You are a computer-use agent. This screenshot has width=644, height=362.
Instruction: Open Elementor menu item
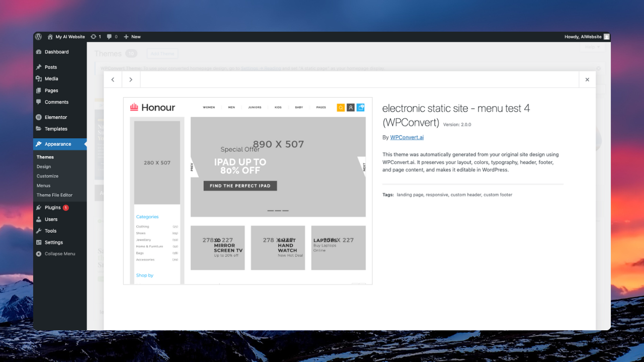coord(56,117)
